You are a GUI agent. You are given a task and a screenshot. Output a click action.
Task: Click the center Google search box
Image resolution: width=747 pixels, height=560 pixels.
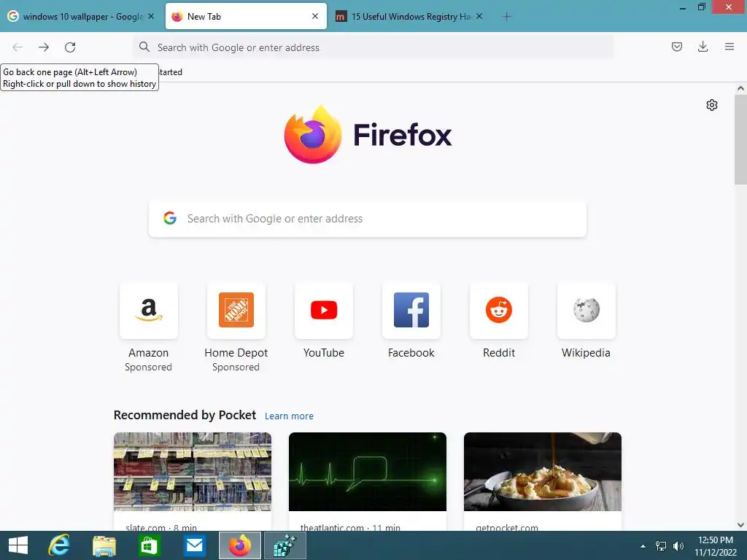pyautogui.click(x=368, y=219)
